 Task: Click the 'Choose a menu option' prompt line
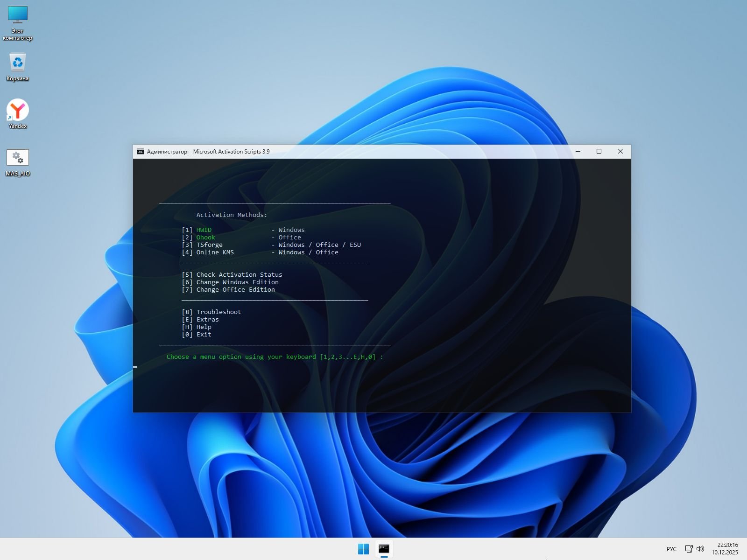pyautogui.click(x=275, y=357)
